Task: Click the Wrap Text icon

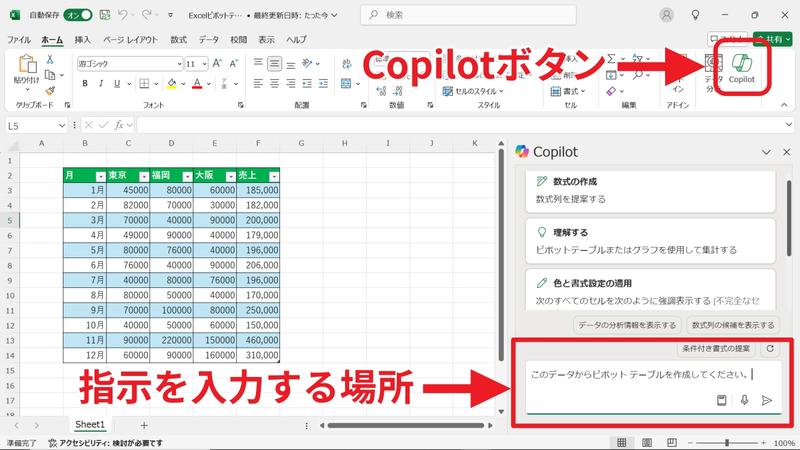Action: click(347, 64)
